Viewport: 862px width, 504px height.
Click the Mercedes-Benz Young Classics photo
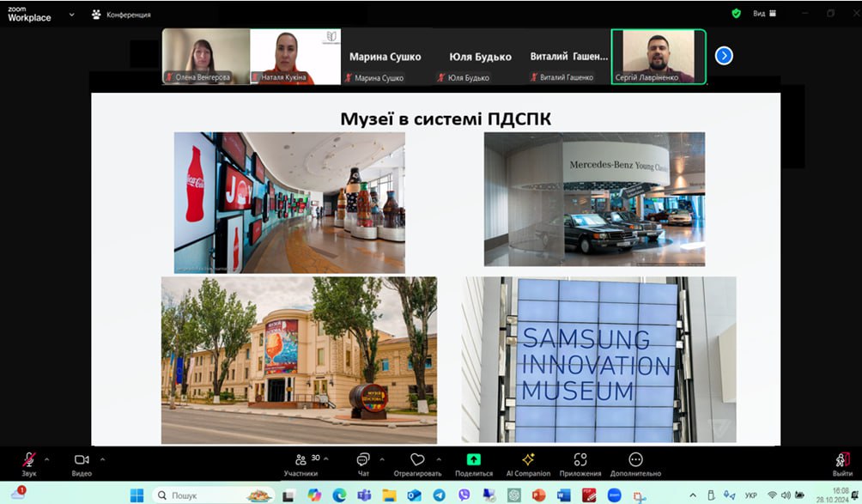click(594, 199)
